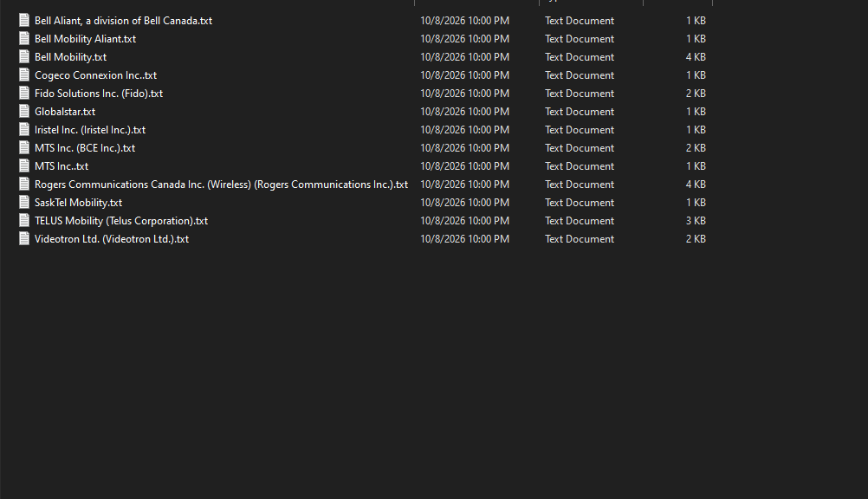Select the Rogers Communications Canada Inc. filename

click(x=222, y=185)
